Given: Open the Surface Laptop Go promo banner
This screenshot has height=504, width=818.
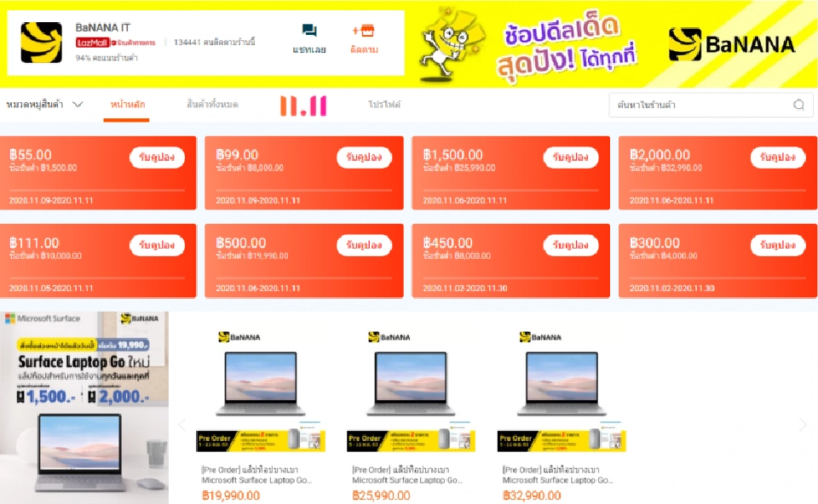Looking at the screenshot, I should 84,408.
